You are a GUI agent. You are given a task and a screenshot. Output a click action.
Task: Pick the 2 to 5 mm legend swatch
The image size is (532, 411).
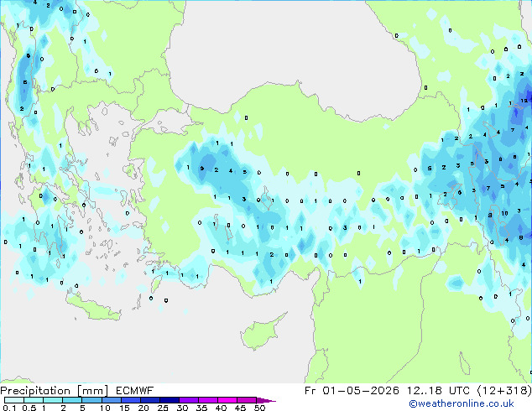tap(72, 400)
